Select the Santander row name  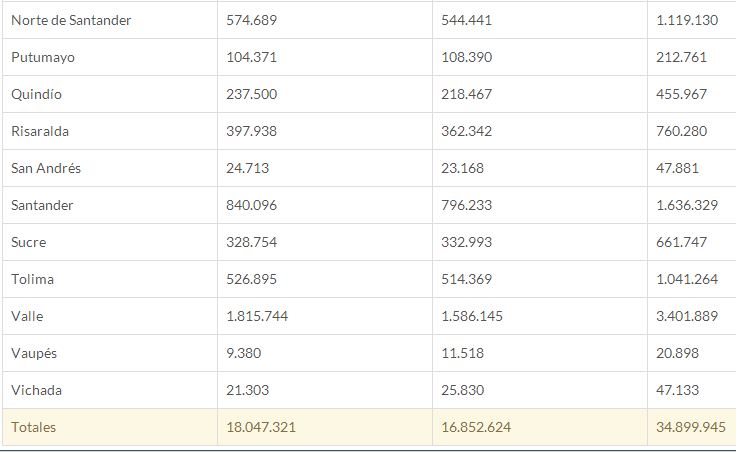tap(43, 205)
